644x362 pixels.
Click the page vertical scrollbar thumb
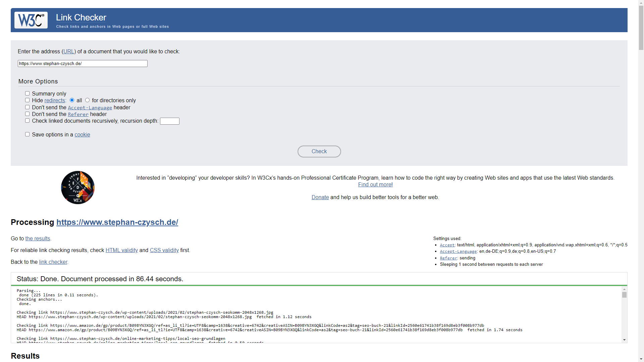point(641,28)
